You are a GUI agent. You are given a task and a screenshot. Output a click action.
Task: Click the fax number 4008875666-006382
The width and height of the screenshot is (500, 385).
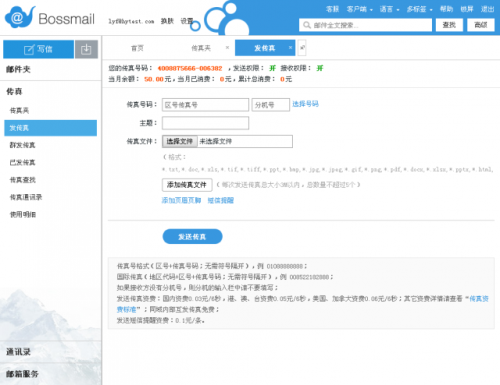pos(190,68)
